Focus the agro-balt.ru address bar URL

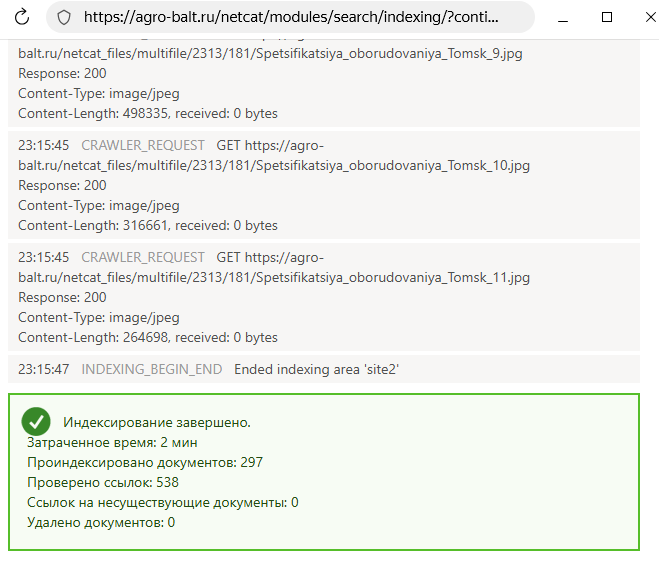[x=291, y=17]
